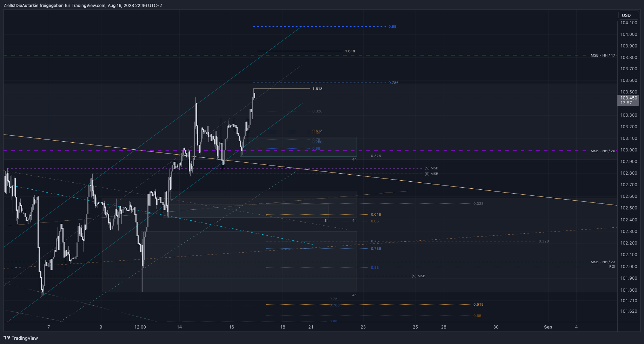Click the 101.710 price axis label
This screenshot has width=644, height=344.
[x=629, y=301]
